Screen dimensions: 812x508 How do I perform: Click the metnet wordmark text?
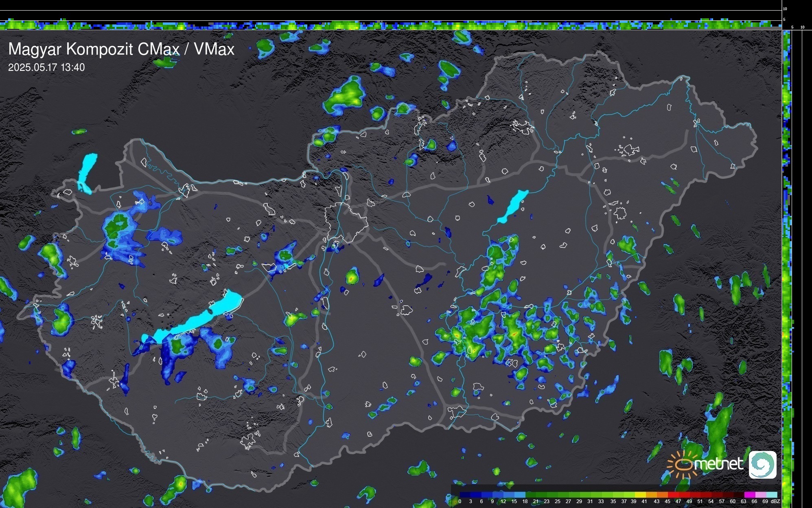tap(718, 464)
